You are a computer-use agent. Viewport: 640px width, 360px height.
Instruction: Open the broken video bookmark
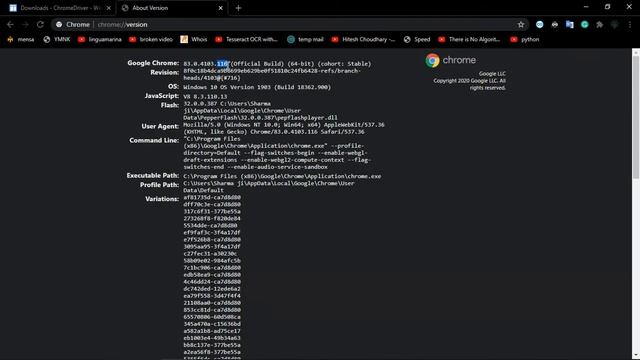tap(151, 40)
